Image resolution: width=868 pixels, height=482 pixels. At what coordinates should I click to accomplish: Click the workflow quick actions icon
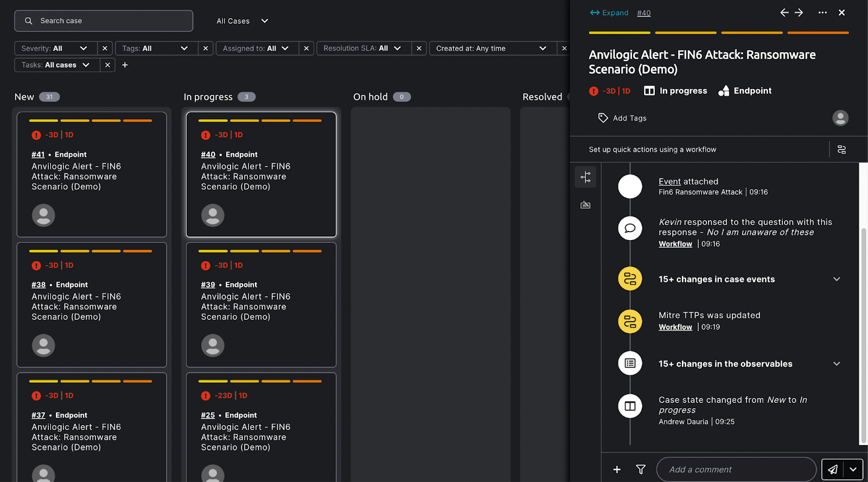[x=841, y=150]
